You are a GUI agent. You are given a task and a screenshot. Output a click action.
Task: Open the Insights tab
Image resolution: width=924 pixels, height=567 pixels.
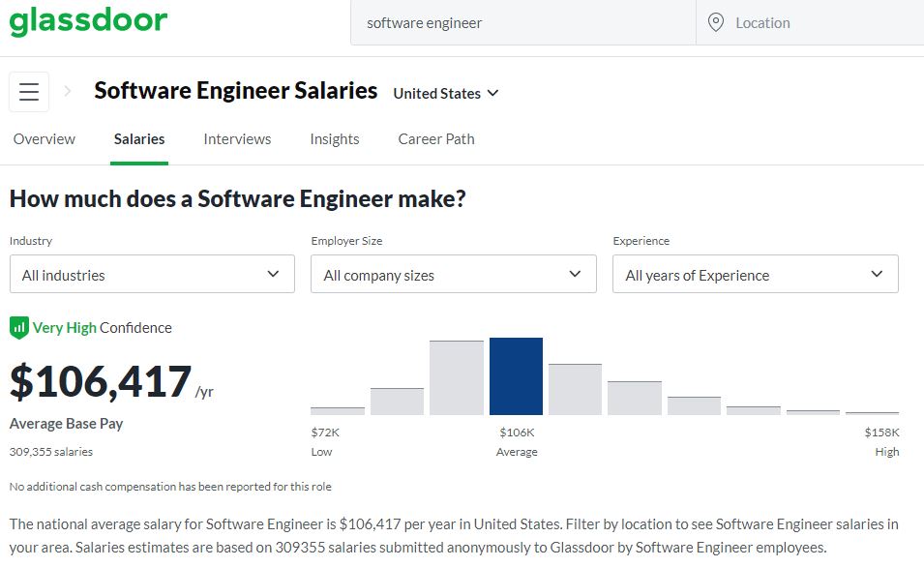[x=335, y=138]
